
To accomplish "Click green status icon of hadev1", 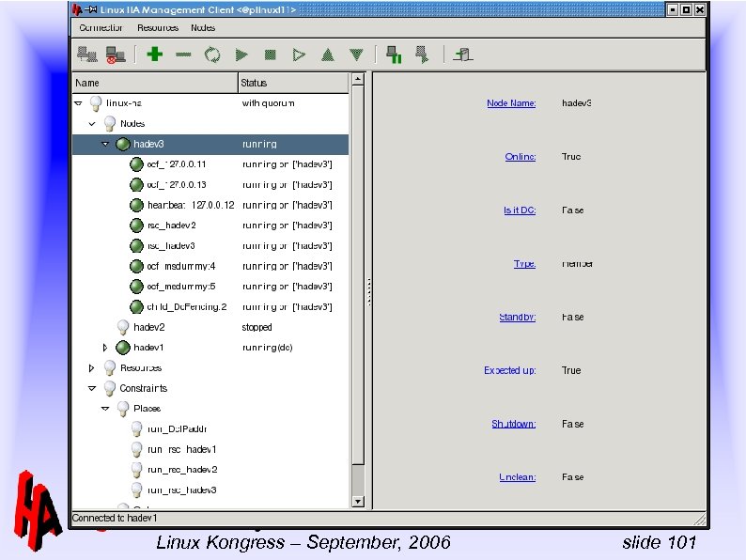I will click(x=123, y=348).
